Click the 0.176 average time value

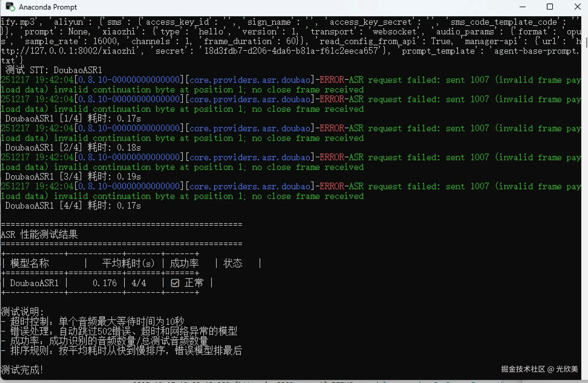click(104, 283)
